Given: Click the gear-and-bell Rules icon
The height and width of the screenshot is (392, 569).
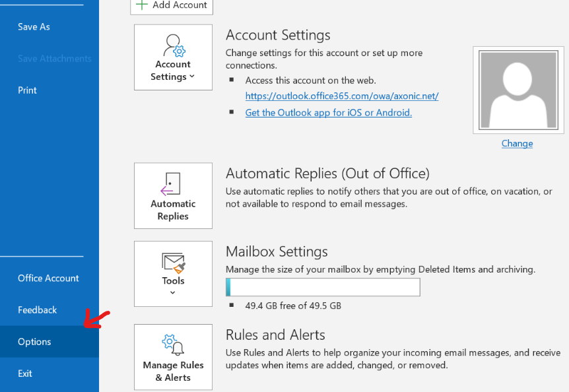Looking at the screenshot, I should click(173, 344).
